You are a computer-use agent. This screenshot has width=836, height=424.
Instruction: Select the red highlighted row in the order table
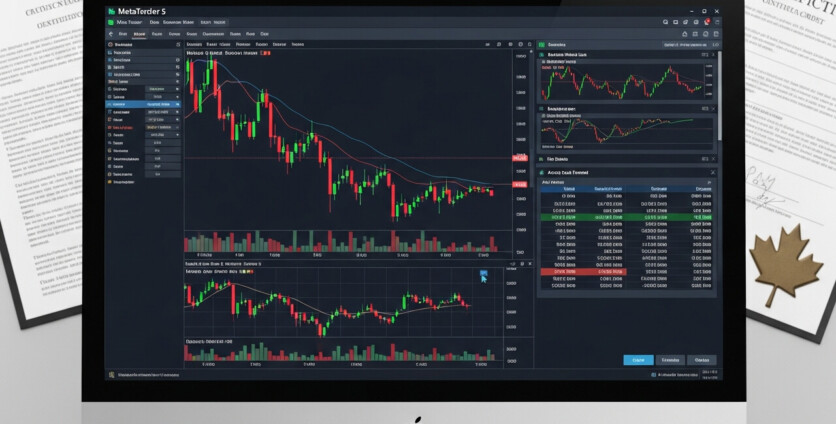pos(583,272)
